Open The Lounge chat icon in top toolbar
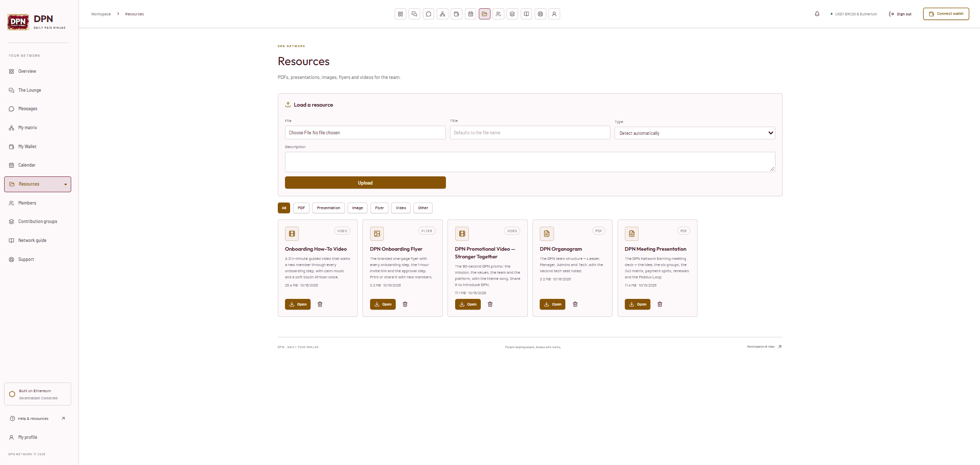The height and width of the screenshot is (465, 980). pos(414,14)
